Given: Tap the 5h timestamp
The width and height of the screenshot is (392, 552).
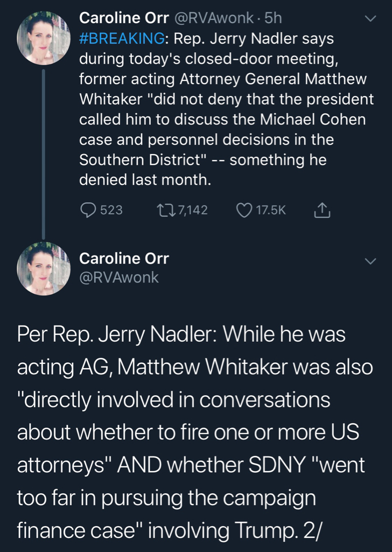Looking at the screenshot, I should coord(272,18).
